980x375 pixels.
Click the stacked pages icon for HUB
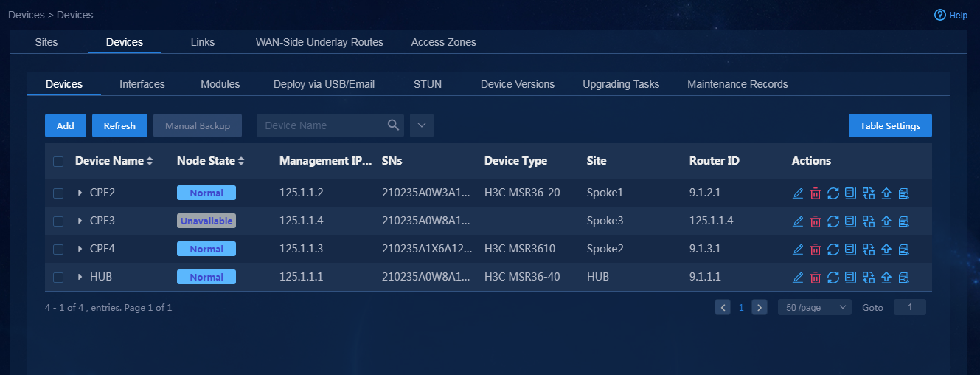(850, 278)
